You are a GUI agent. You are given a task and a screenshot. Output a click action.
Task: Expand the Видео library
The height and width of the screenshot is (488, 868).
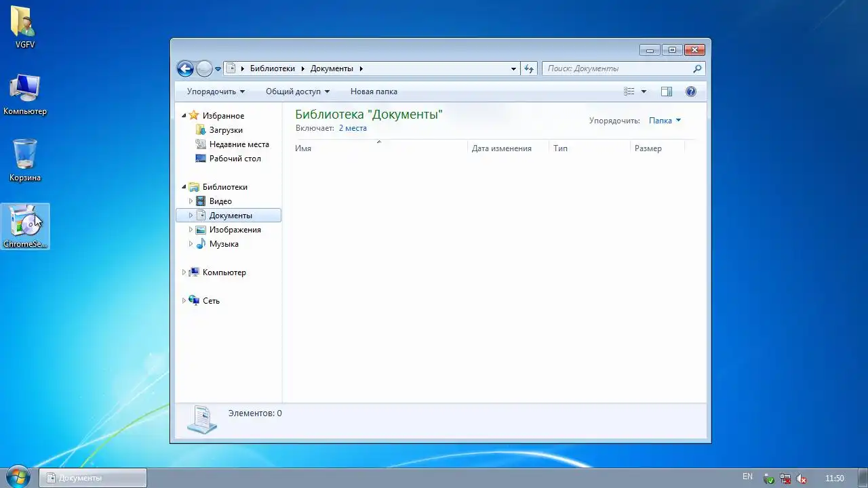[191, 201]
